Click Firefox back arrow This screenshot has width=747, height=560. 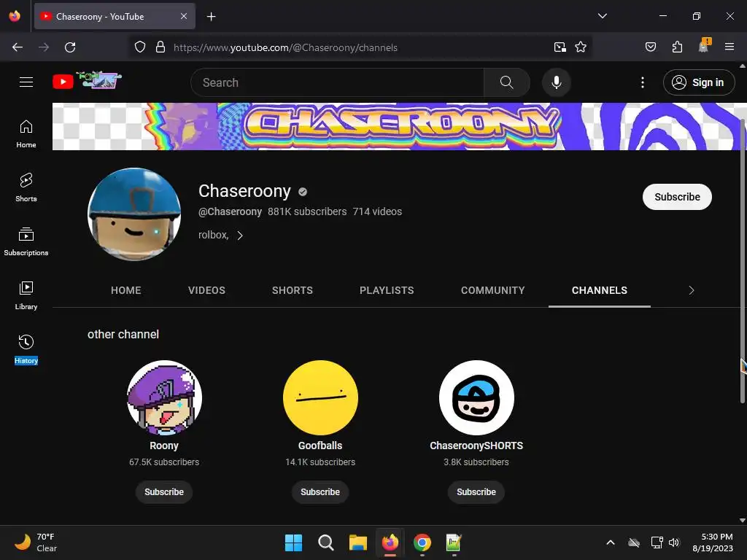[18, 47]
